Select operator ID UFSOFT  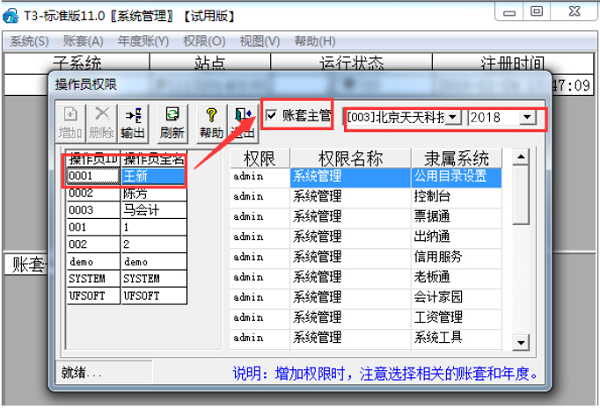coord(93,296)
